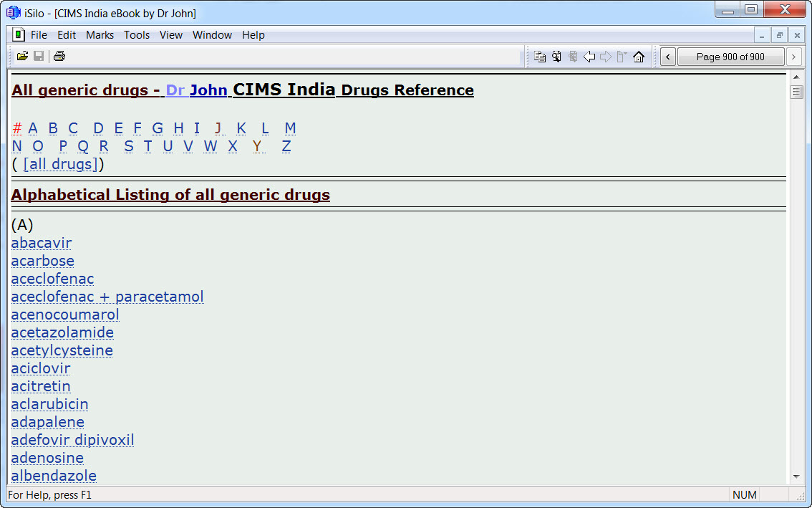Jump to letter G index link
This screenshot has height=508, width=812.
(x=158, y=128)
